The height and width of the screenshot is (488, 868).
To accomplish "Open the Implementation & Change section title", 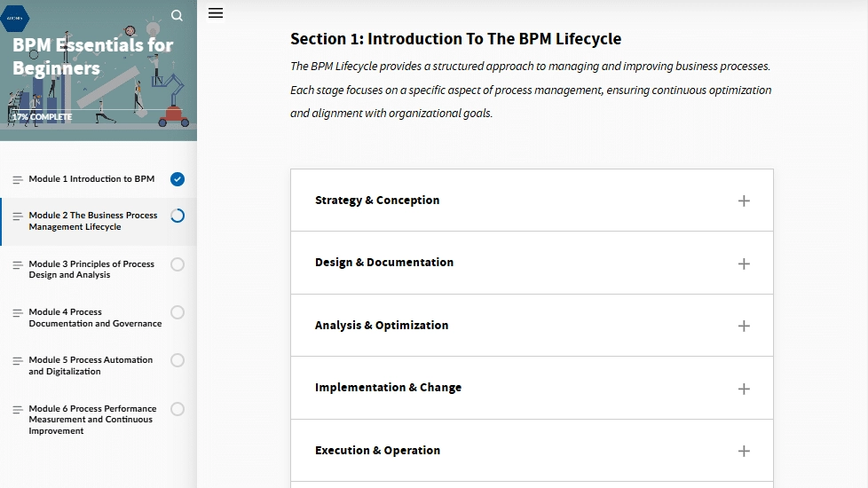I will tap(388, 388).
